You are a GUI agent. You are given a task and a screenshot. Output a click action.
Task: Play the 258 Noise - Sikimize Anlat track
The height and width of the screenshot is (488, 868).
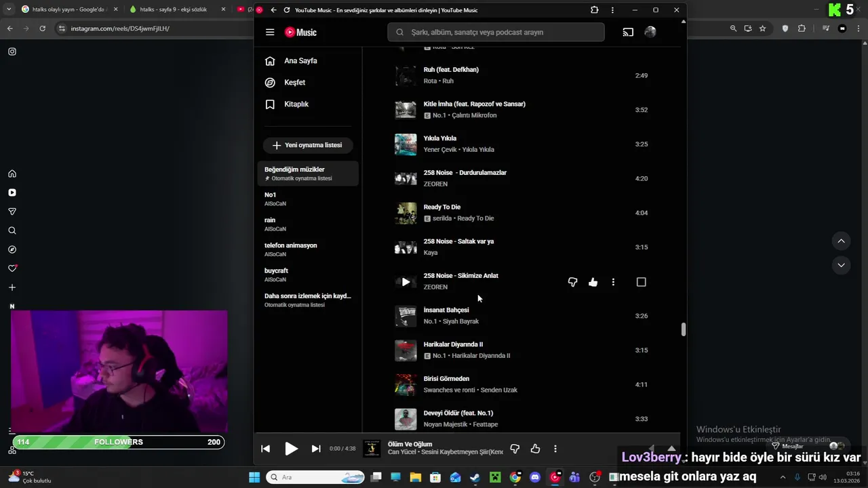tap(406, 282)
